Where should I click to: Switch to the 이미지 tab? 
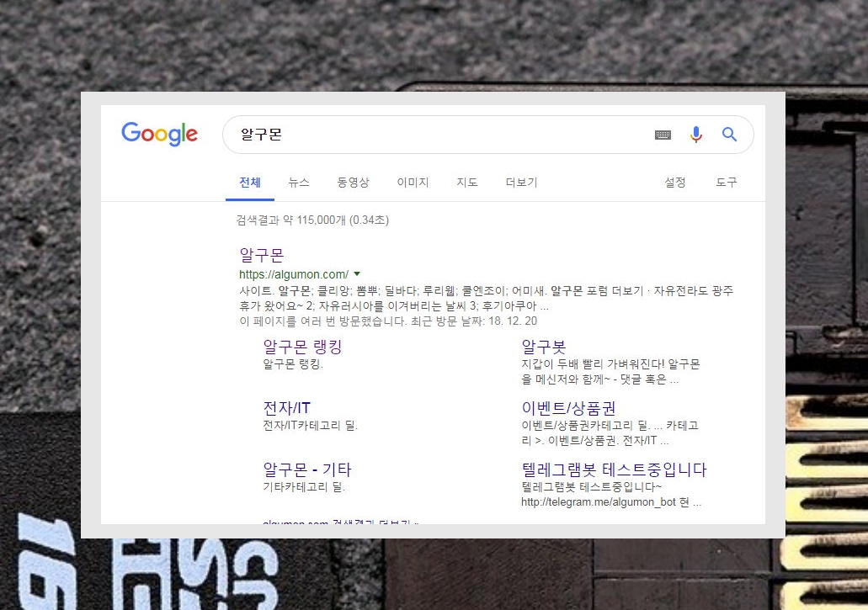(x=413, y=183)
